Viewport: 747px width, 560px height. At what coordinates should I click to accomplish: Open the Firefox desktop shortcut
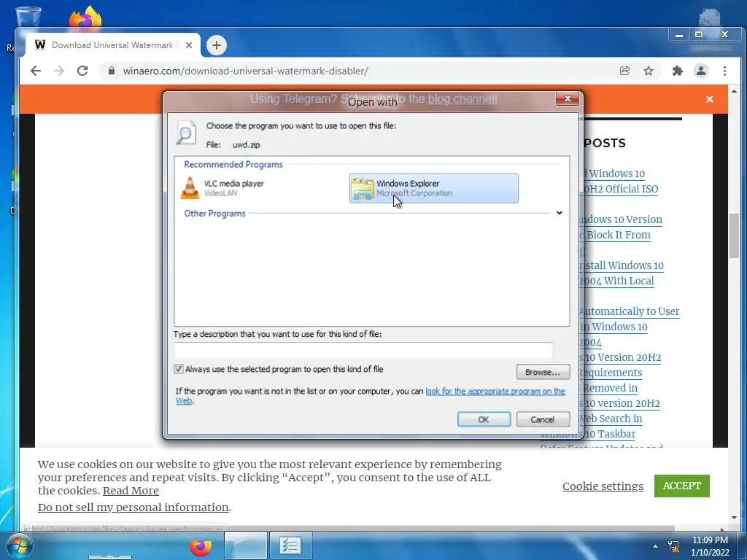85,17
